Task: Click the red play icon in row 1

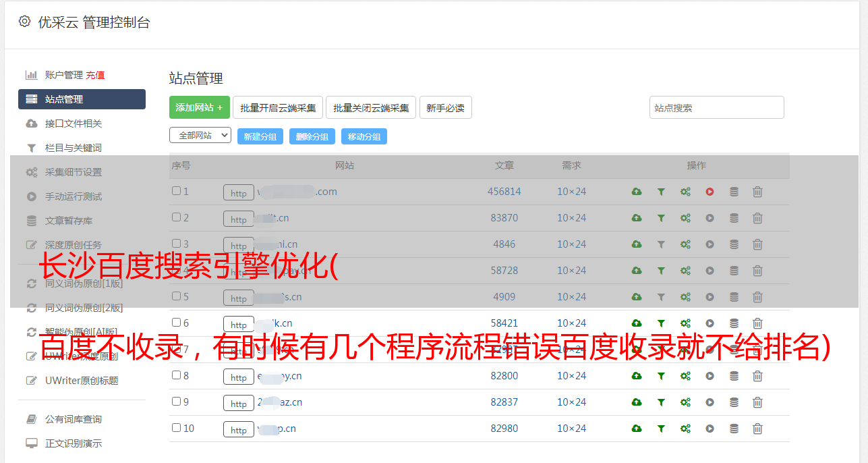Action: (x=710, y=192)
